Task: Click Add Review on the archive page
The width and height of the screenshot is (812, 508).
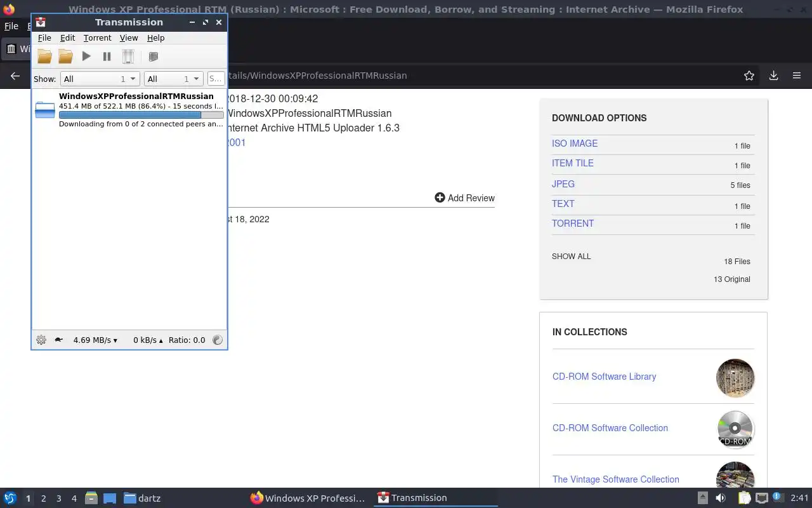Action: 471,198
